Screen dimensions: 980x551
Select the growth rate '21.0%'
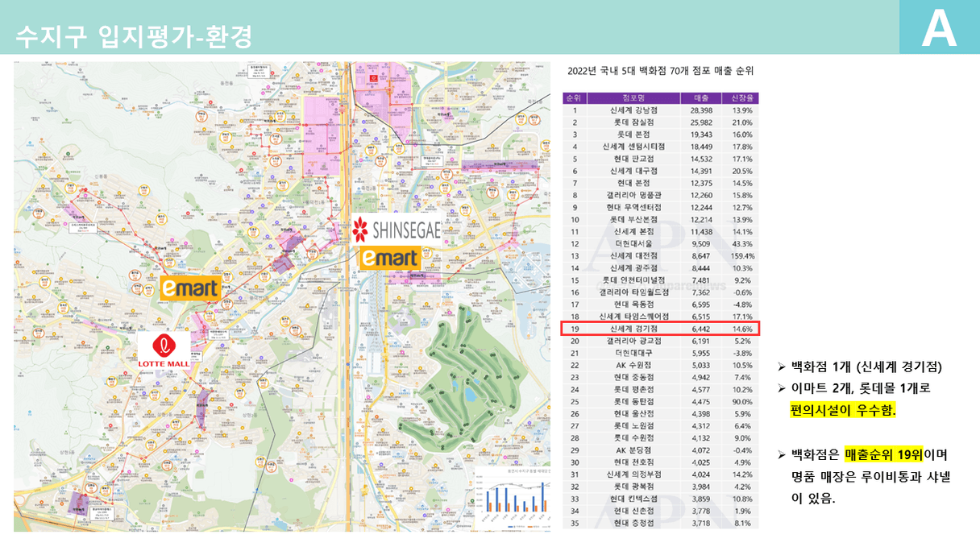(741, 122)
